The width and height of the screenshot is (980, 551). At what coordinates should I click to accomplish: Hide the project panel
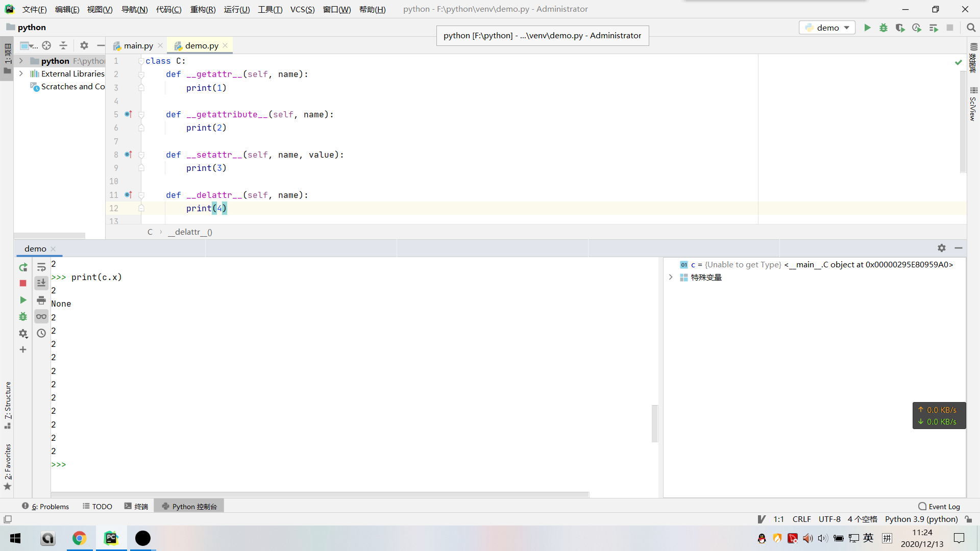[x=101, y=45]
